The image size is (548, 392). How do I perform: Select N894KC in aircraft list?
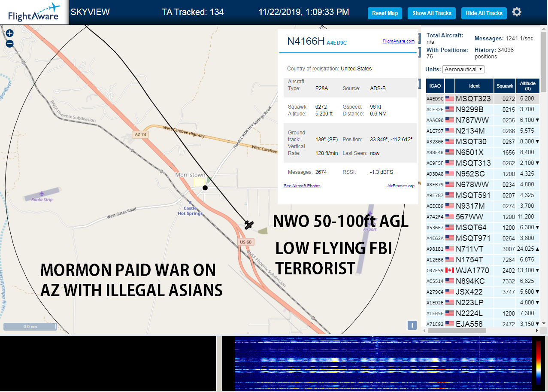pos(483,281)
